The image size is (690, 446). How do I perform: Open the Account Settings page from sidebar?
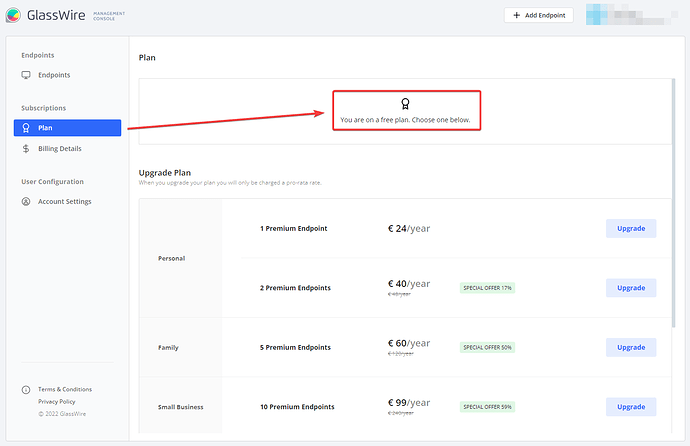(64, 201)
